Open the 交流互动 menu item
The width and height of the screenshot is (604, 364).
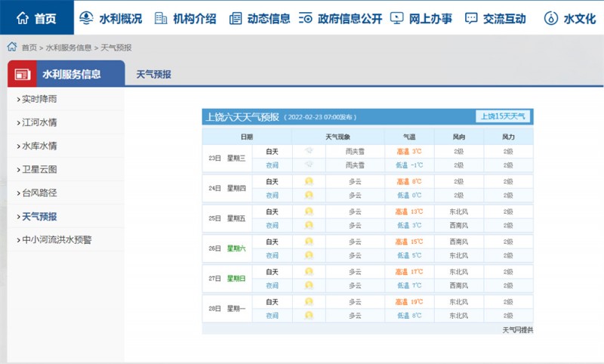pos(504,18)
